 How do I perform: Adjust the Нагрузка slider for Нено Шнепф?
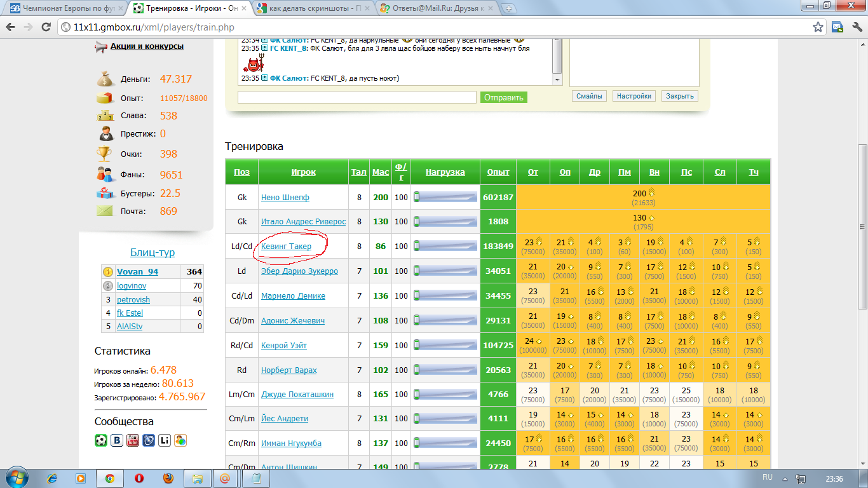pos(445,197)
